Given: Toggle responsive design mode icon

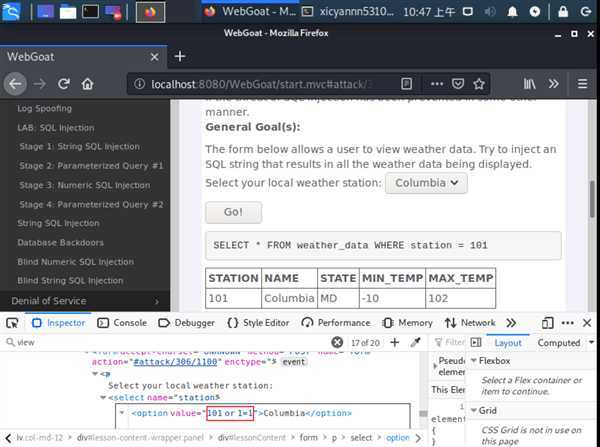Looking at the screenshot, I should point(547,323).
